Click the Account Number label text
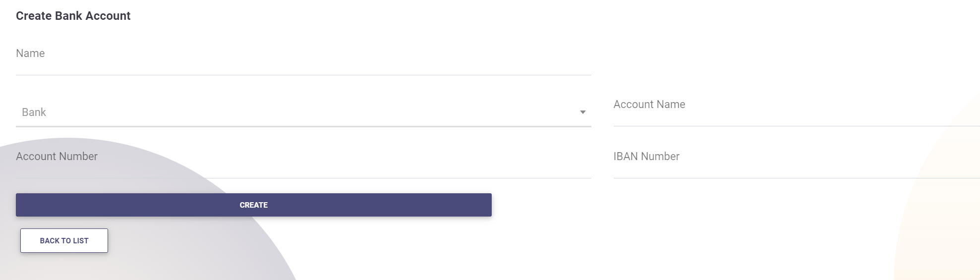The width and height of the screenshot is (980, 280). pyautogui.click(x=57, y=157)
